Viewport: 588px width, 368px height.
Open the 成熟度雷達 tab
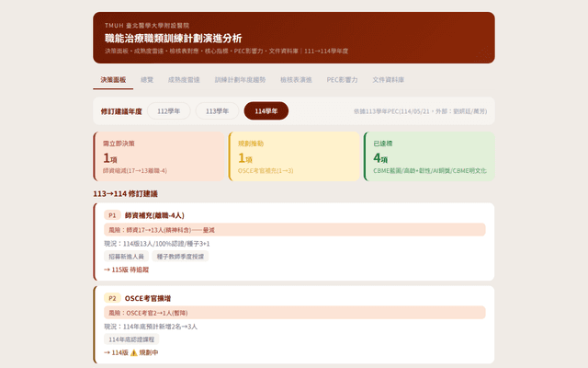[184, 80]
